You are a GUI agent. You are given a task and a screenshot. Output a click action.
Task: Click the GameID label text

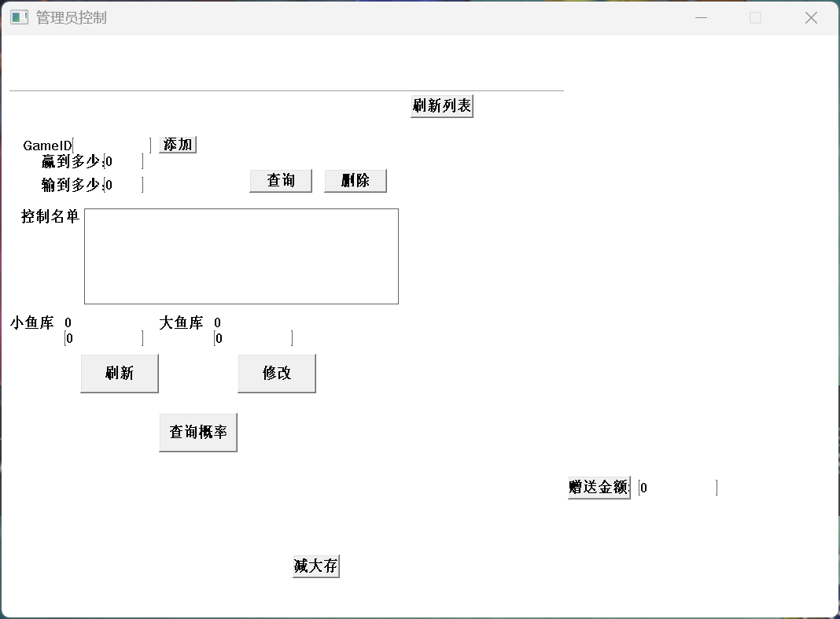coord(46,146)
